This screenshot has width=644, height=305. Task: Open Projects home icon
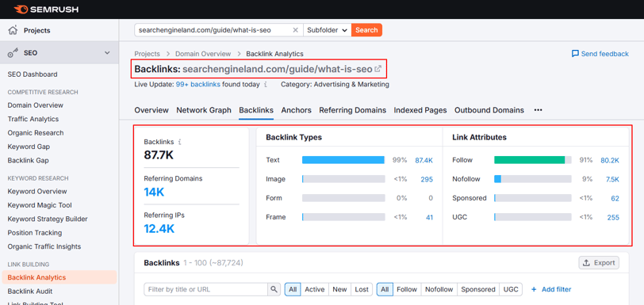point(13,30)
